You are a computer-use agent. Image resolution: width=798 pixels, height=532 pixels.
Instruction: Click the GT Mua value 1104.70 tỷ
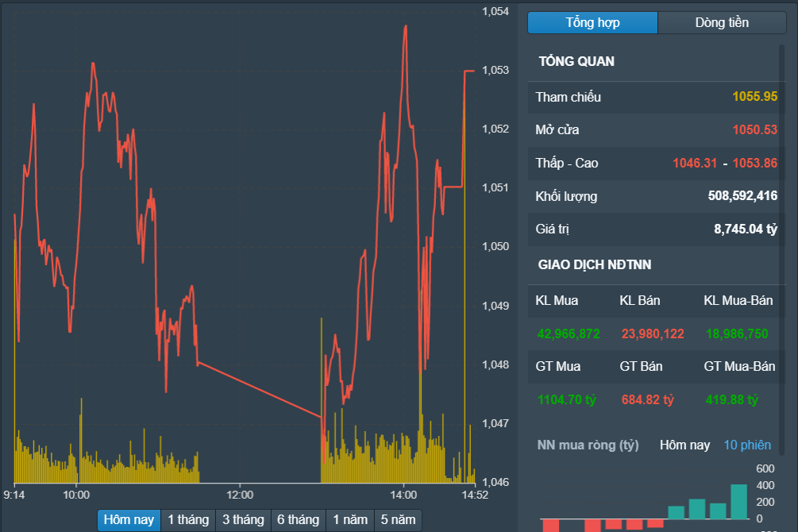566,399
